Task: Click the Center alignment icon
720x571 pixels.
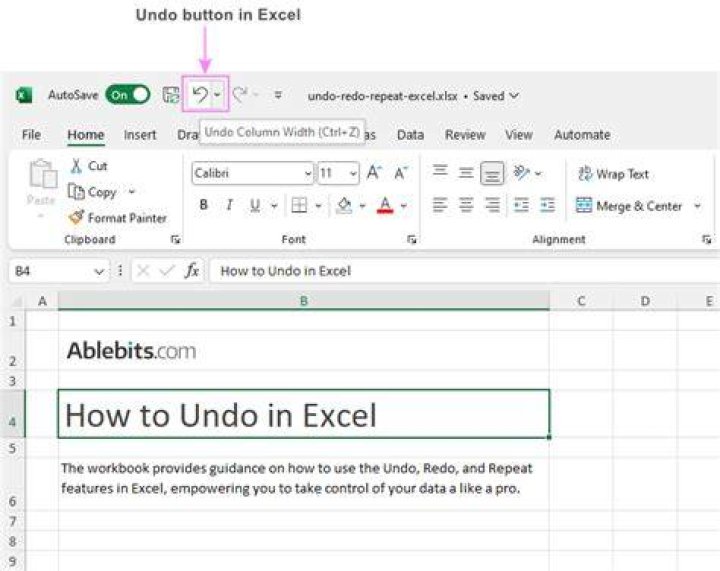Action: (x=466, y=205)
